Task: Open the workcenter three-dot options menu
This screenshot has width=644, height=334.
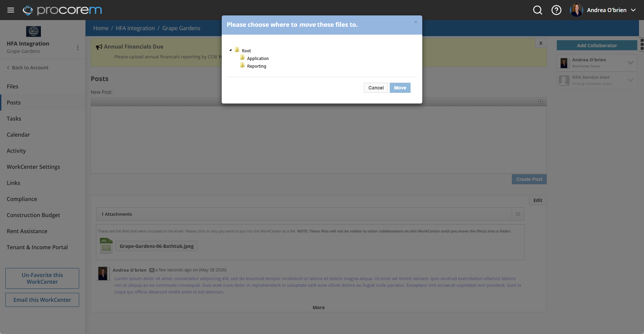Action: [x=78, y=48]
